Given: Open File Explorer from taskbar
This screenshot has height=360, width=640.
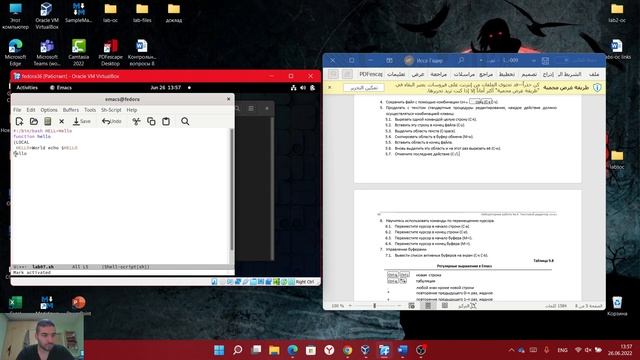Looking at the screenshot, I should [x=274, y=350].
